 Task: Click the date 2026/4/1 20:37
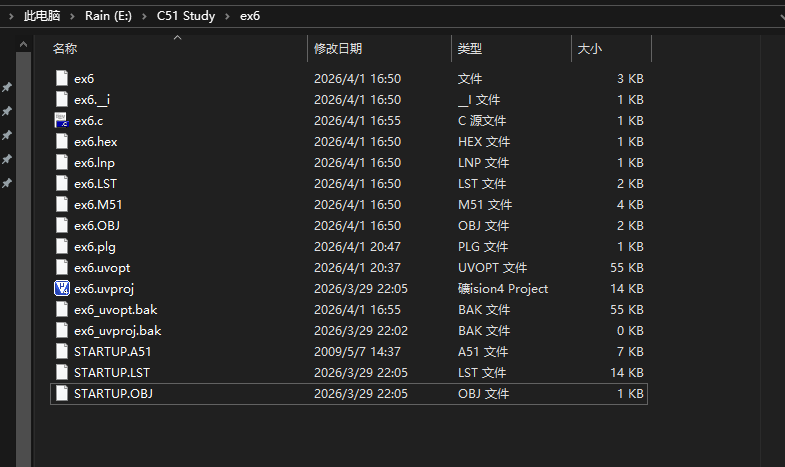pos(357,268)
